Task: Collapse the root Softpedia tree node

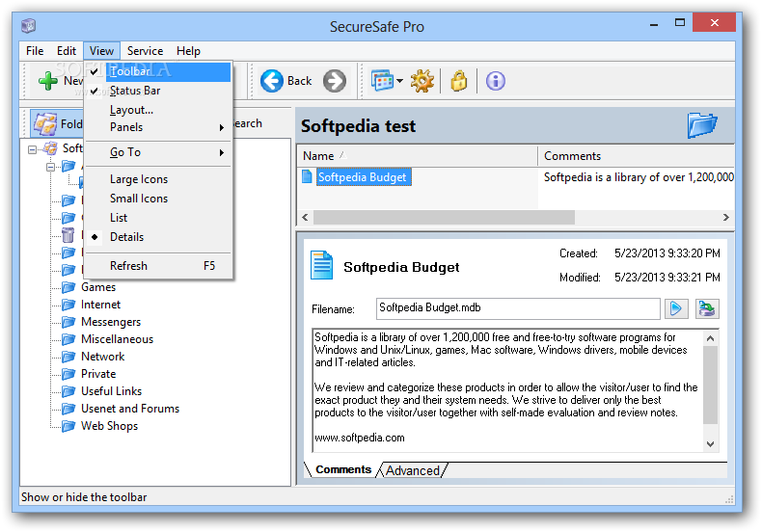Action: (x=32, y=149)
